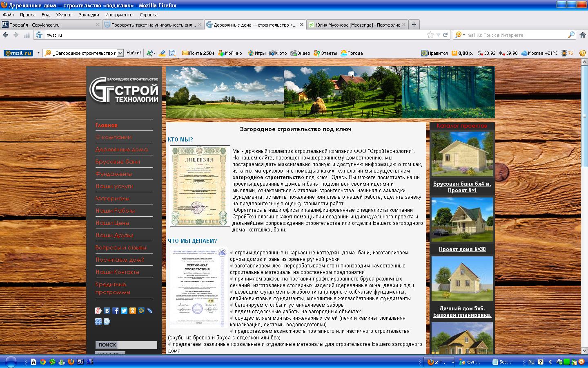The width and height of the screenshot is (588, 368).
Task: Open the Файл menu
Action: 8,15
